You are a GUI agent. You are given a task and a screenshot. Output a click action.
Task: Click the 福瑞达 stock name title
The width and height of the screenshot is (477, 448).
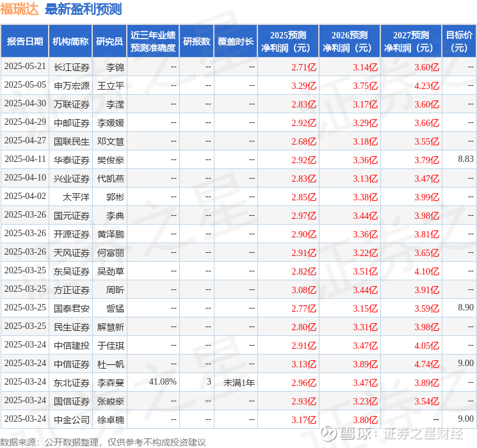[x=19, y=9]
